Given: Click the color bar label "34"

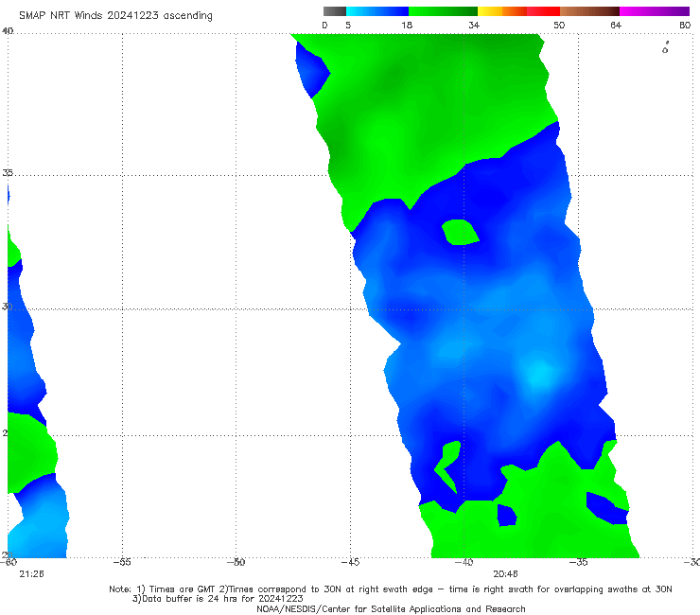Looking at the screenshot, I should [x=474, y=26].
